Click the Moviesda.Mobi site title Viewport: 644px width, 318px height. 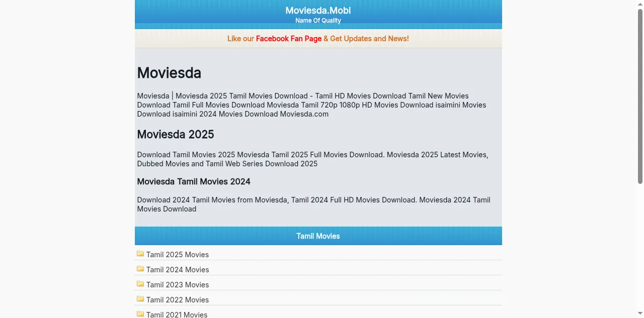318,11
